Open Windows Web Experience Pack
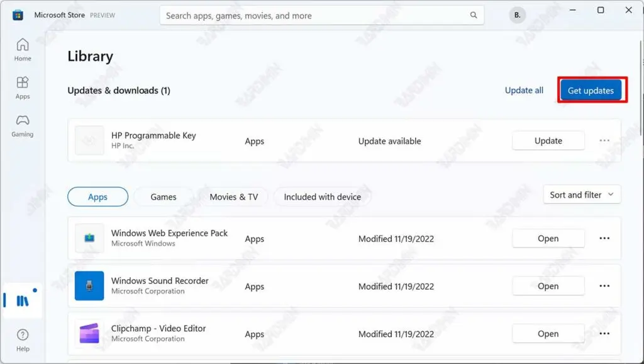Image resolution: width=644 pixels, height=364 pixels. [x=548, y=238]
